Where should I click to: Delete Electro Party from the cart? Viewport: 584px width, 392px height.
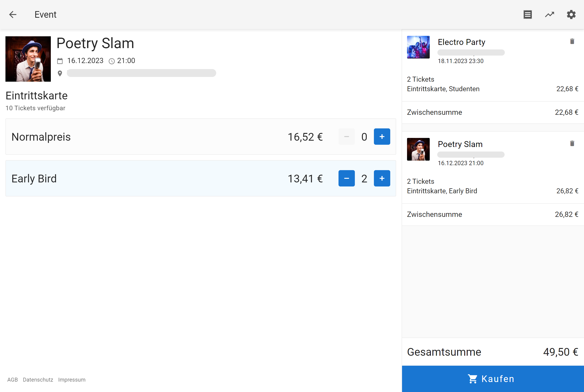click(x=572, y=41)
